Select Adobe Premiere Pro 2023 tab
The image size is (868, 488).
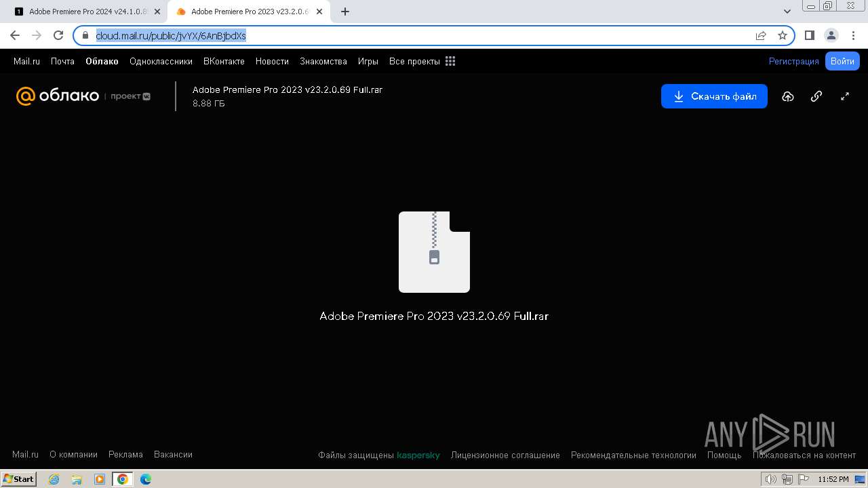[x=249, y=12]
